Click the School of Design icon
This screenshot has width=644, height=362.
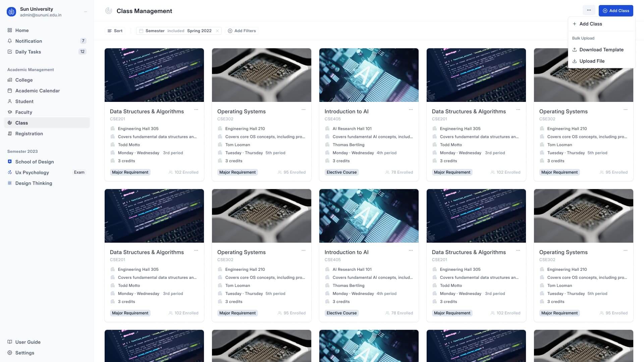click(x=10, y=162)
